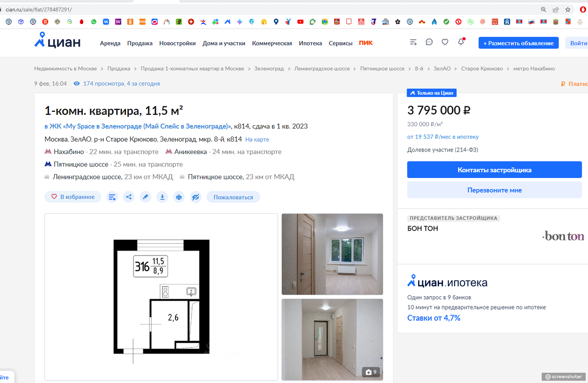The image size is (588, 383).
Task: Add listing to comparison list icon
Action: (112, 197)
